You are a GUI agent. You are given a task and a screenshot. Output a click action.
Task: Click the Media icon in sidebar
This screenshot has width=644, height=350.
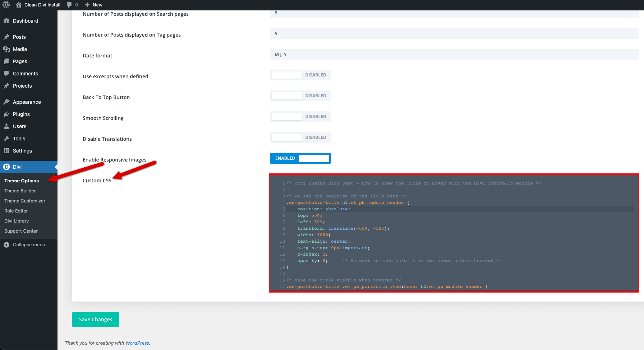pos(6,49)
